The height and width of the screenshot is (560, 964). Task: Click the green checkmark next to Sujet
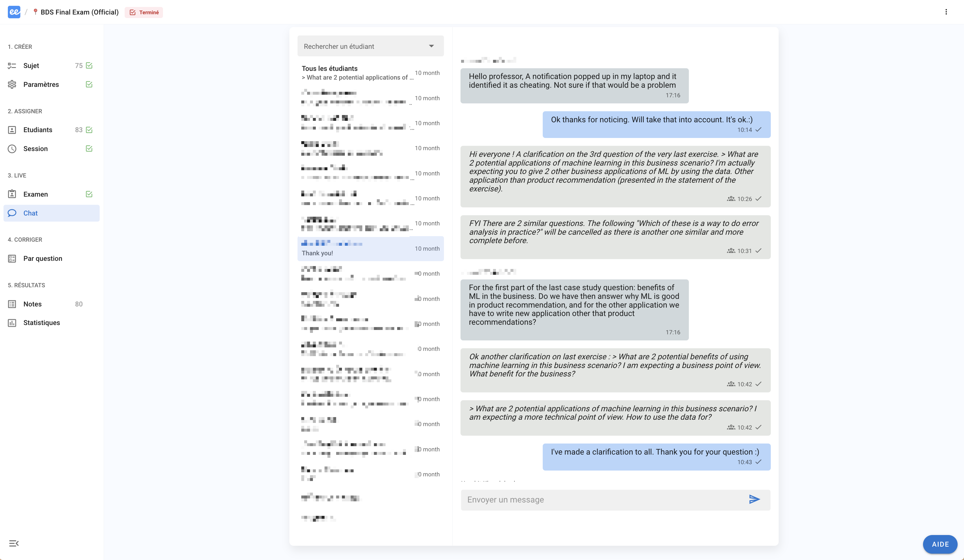(89, 65)
